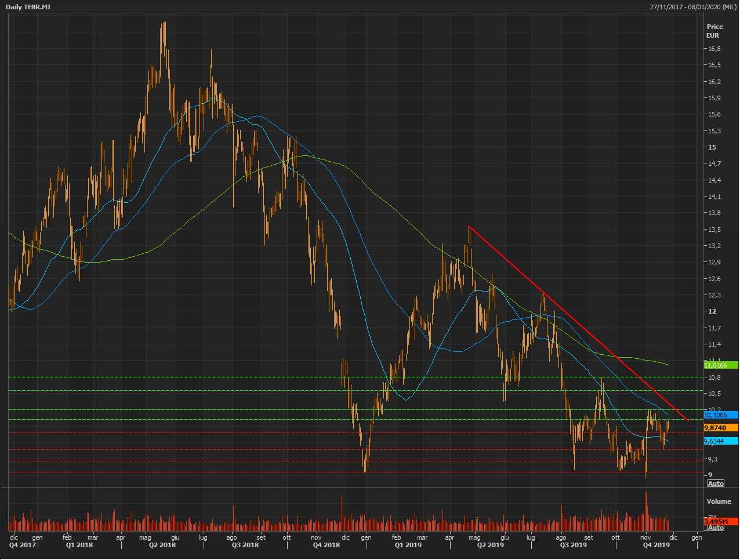Viewport: 740px width, 560px height.
Task: Select Q4 2018 on the time axis
Action: click(326, 545)
